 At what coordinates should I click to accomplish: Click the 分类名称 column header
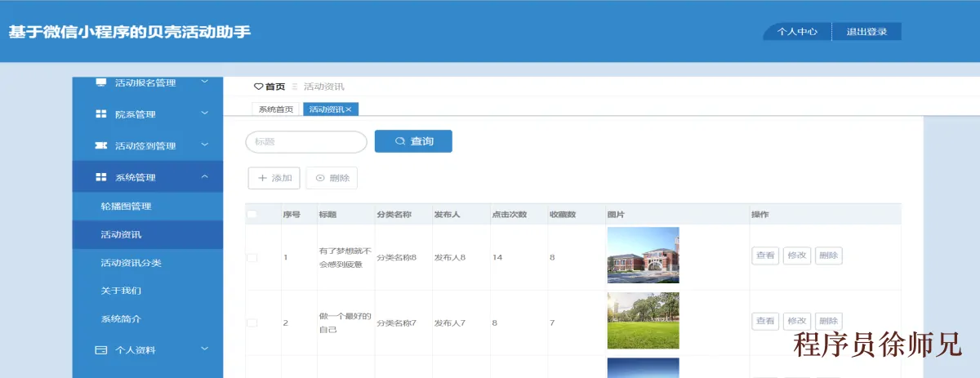point(394,215)
